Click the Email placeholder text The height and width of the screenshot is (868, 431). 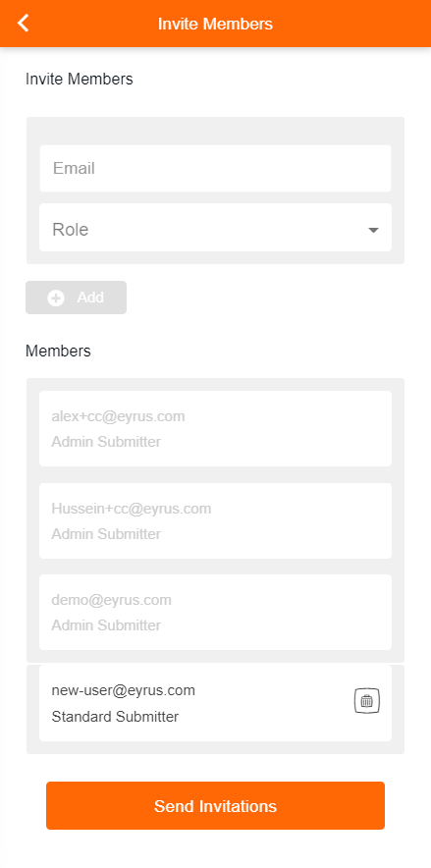75,168
